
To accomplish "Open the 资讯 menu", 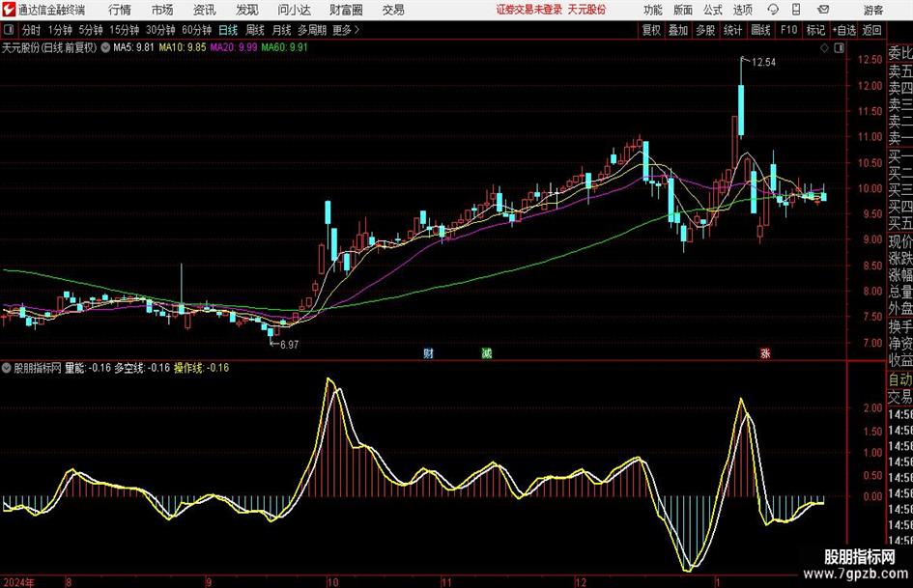I will click(x=205, y=10).
